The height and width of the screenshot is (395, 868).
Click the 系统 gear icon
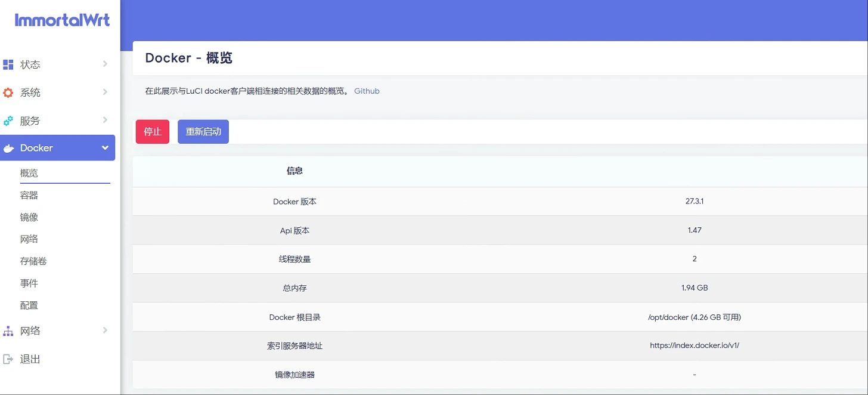tap(8, 92)
